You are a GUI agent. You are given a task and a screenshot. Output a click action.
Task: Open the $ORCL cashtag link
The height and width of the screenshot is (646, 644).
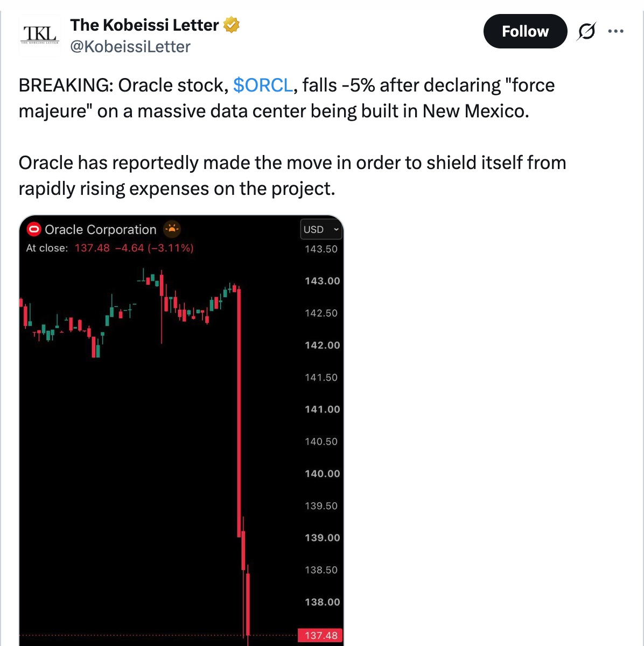pyautogui.click(x=263, y=85)
